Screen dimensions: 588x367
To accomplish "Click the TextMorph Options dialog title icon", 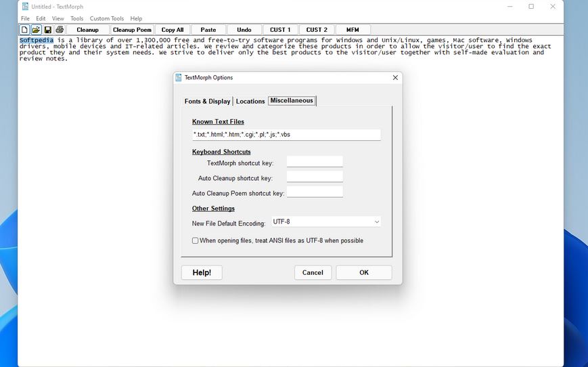I will pyautogui.click(x=179, y=77).
